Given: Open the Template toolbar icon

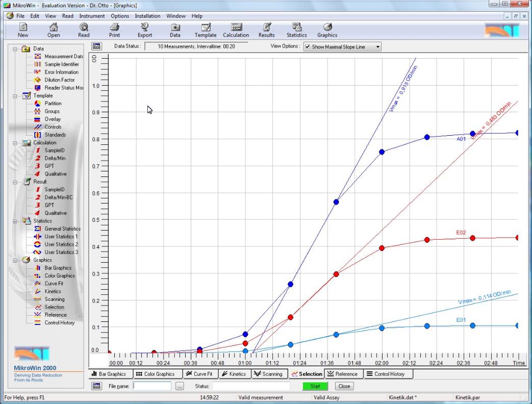Looking at the screenshot, I should point(206,30).
